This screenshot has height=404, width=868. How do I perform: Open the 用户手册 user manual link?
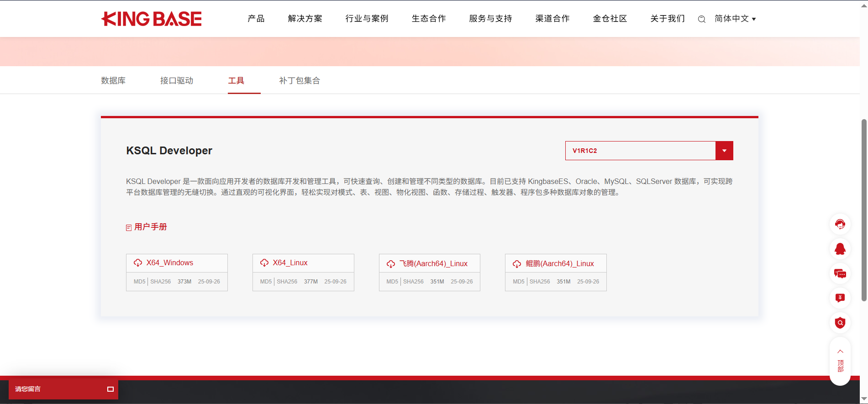tap(150, 227)
